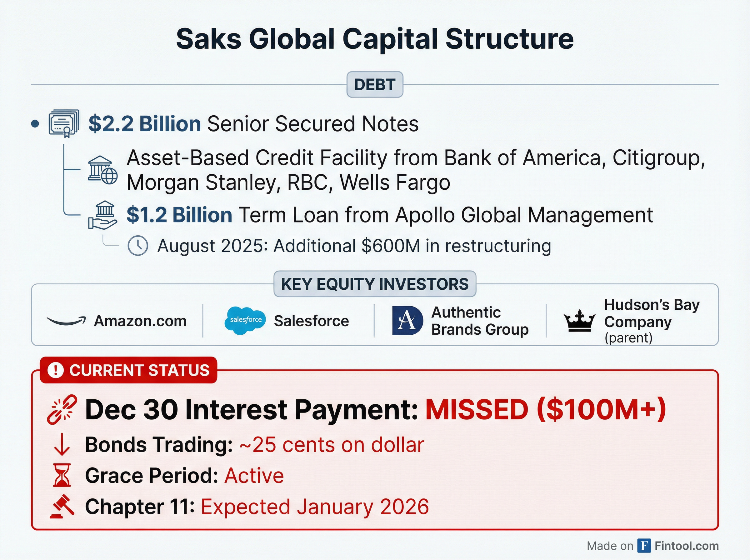Click the hourglass icon for Grace Period
This screenshot has height=560, width=750.
62,475
